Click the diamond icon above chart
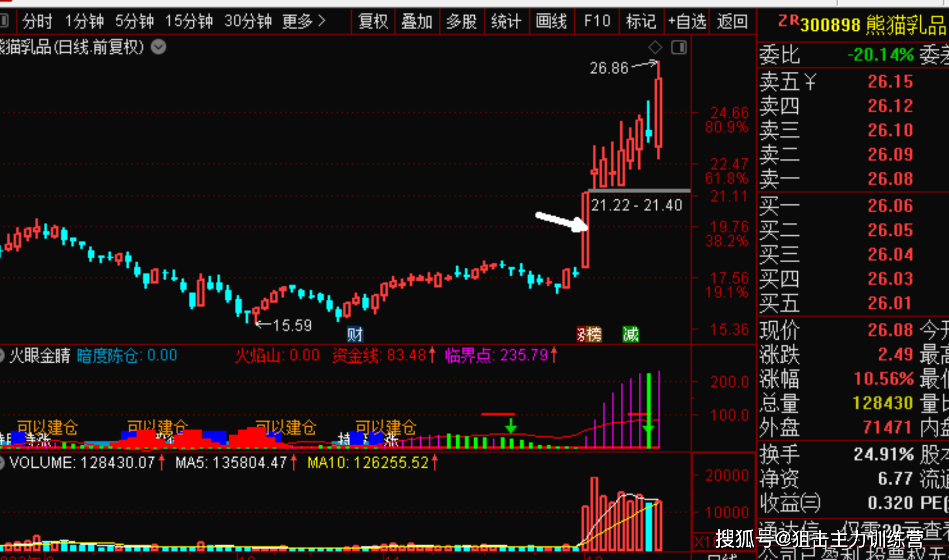 click(655, 48)
